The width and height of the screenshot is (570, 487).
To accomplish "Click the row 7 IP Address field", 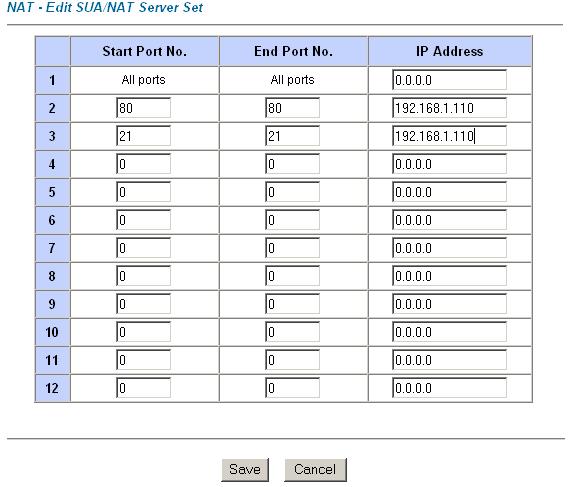I will click(x=449, y=248).
